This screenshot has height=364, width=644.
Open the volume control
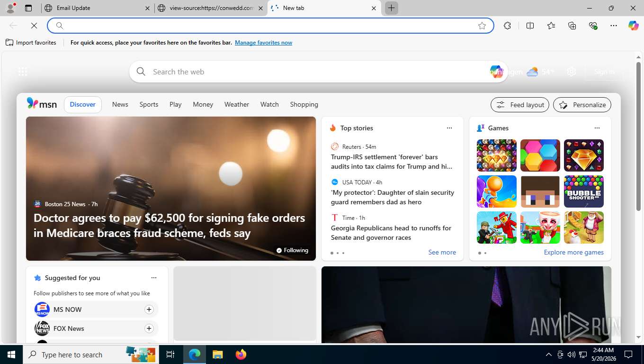click(x=572, y=355)
